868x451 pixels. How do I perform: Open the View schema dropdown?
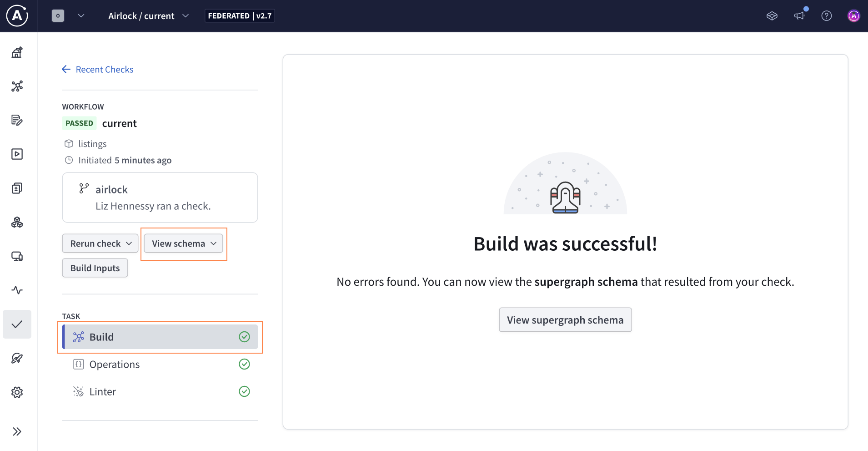pos(183,243)
